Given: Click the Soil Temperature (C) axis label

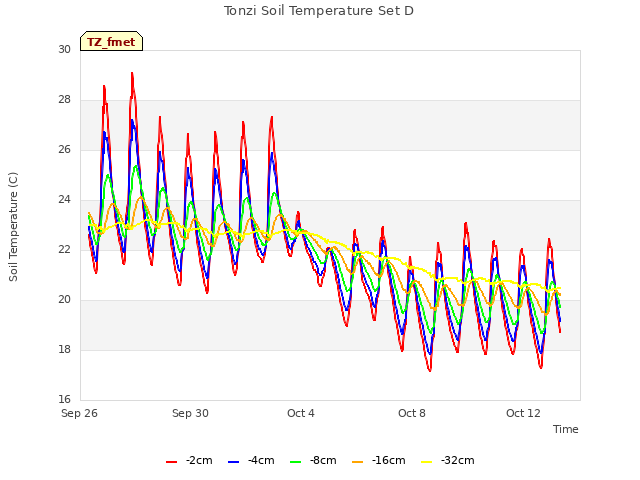Looking at the screenshot, I should [x=13, y=227].
